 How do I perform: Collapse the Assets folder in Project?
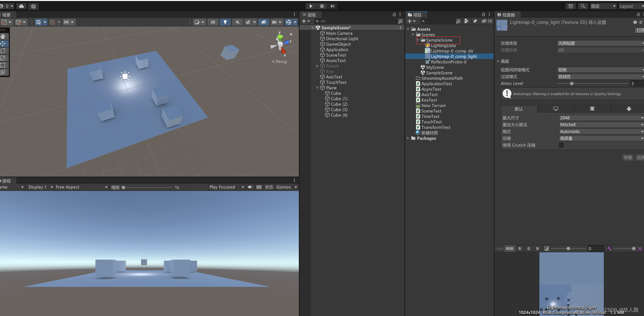[408, 29]
